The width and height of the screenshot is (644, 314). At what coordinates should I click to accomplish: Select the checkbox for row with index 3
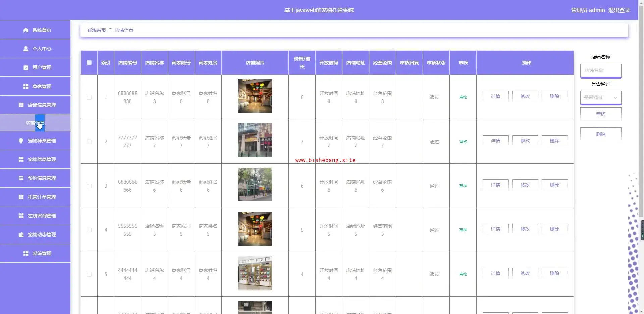[x=89, y=186]
